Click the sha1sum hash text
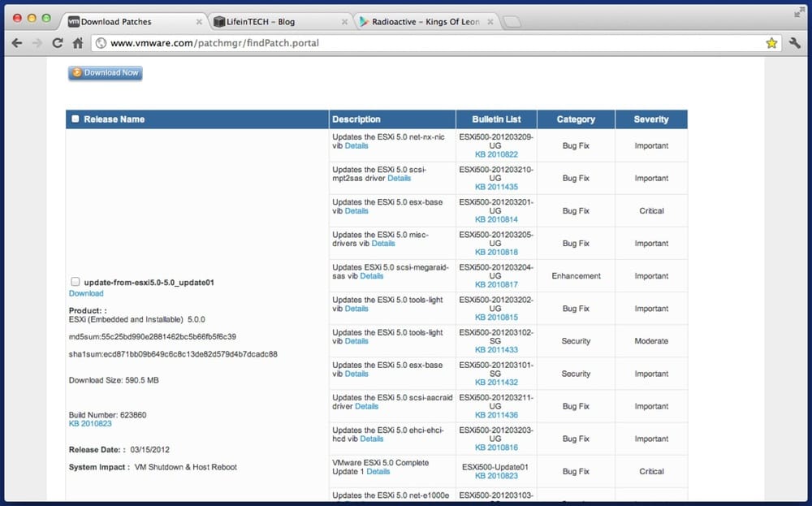Screen dimensions: 812x506 (173, 354)
